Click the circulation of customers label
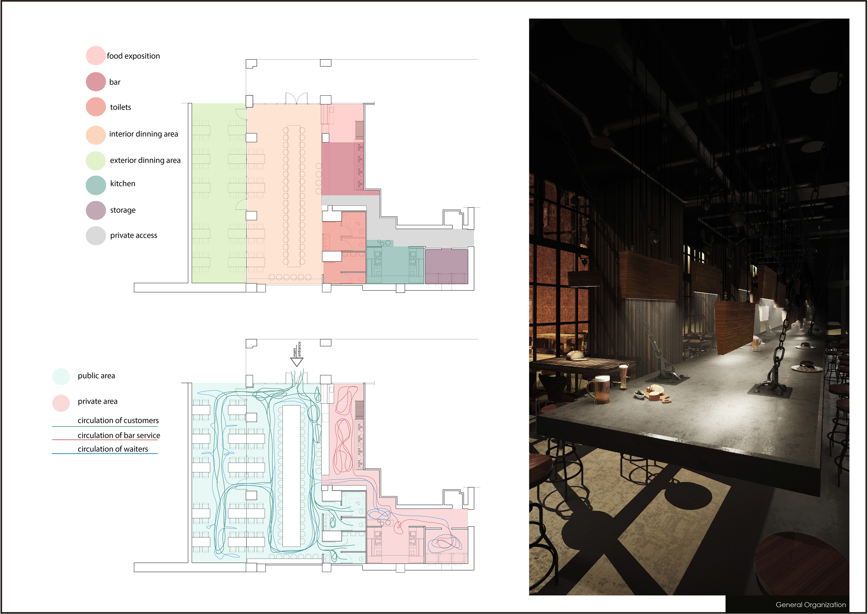This screenshot has height=614, width=868. [x=118, y=420]
